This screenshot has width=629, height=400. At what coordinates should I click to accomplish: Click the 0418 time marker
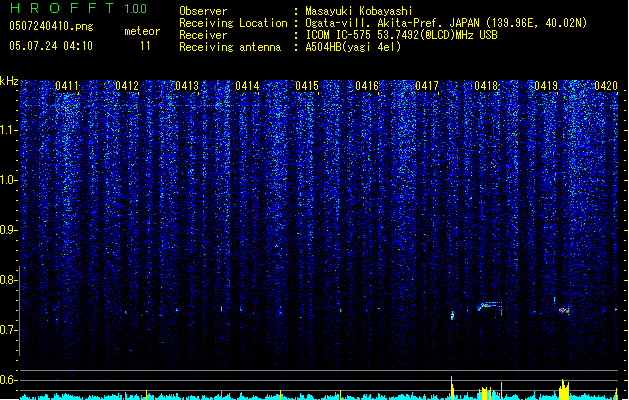(486, 86)
